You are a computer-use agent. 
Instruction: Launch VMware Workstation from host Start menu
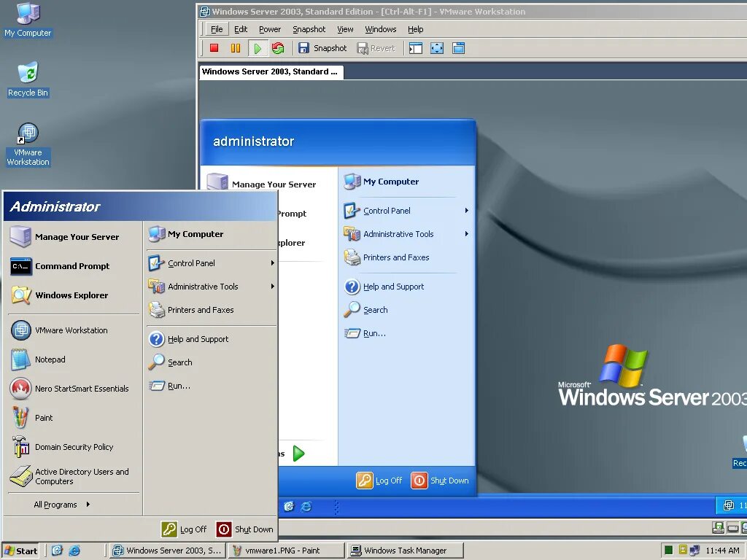coord(74,330)
